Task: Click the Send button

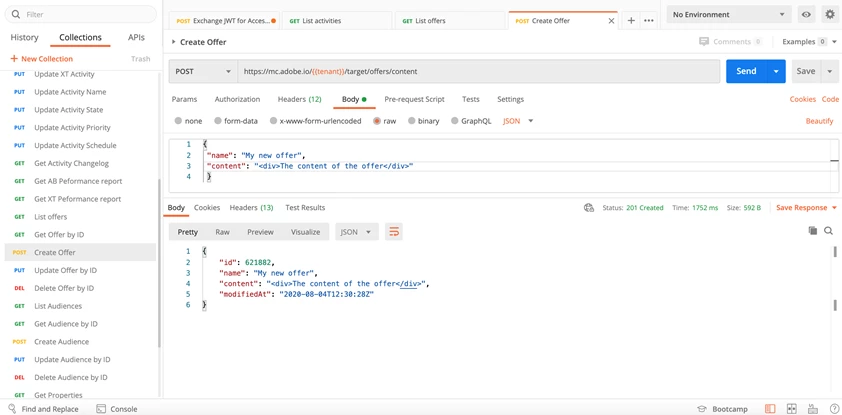Action: [746, 71]
